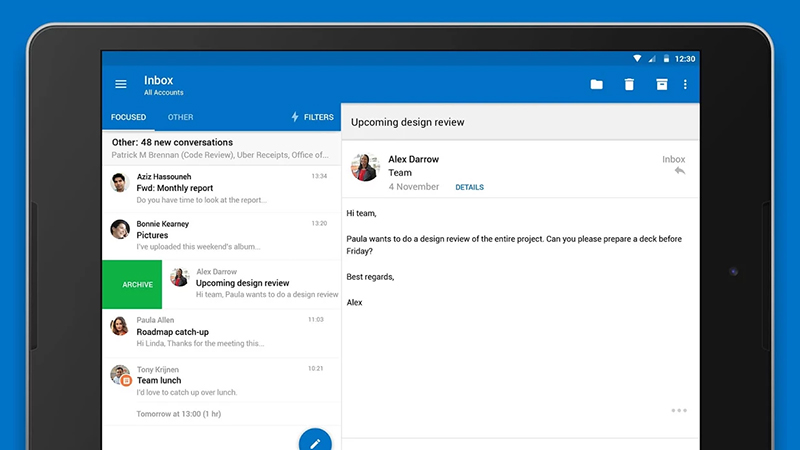Click the 'Hi team,' greeting line

361,213
